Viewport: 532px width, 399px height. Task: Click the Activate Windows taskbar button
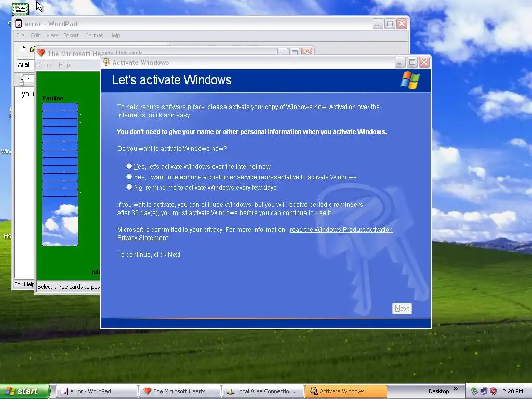click(x=345, y=391)
